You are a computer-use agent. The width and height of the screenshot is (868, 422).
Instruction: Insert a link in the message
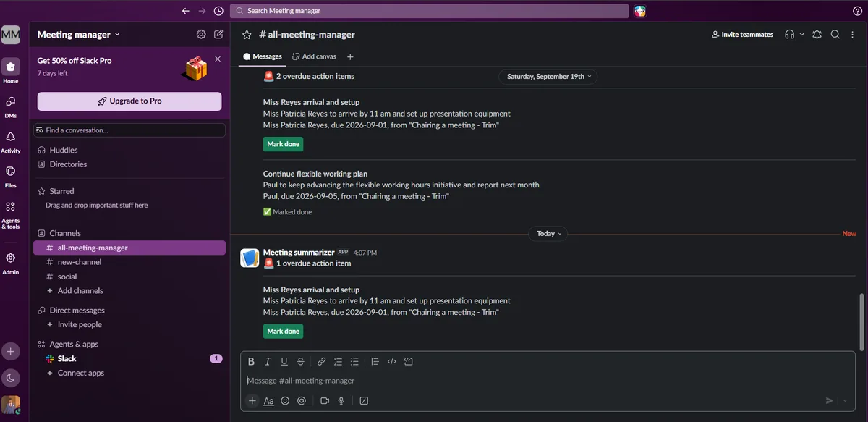coord(322,362)
